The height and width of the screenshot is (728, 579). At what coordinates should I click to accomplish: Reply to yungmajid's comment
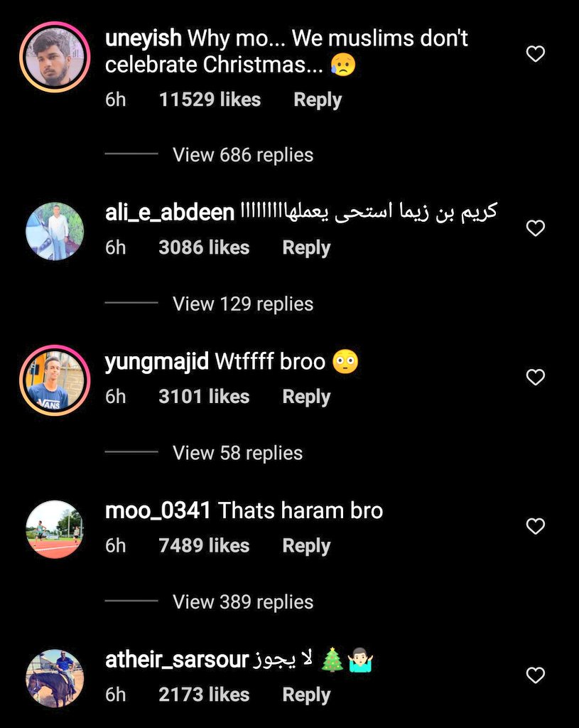pyautogui.click(x=307, y=397)
